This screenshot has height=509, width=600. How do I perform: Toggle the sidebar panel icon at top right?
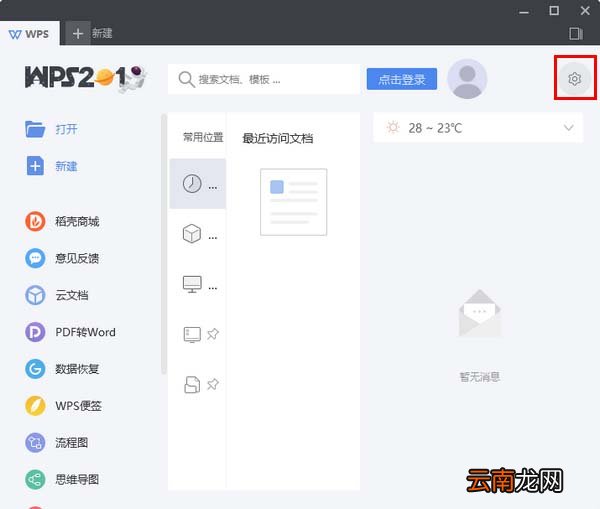point(576,34)
